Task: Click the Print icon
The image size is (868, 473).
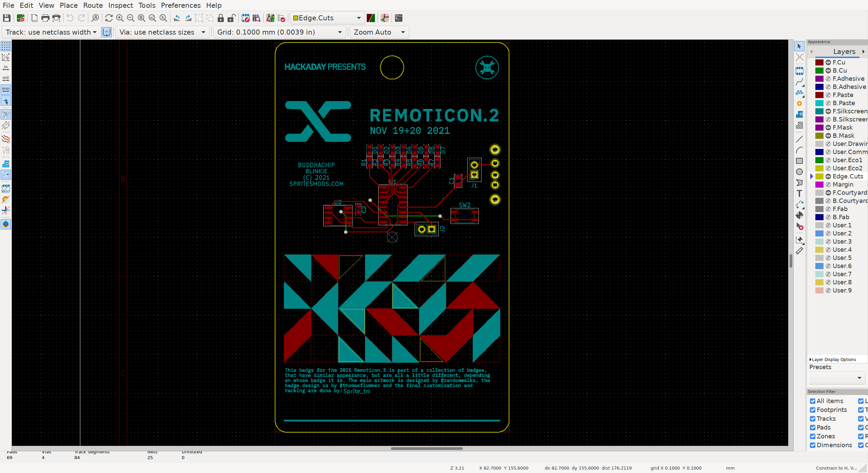Action: point(45,18)
